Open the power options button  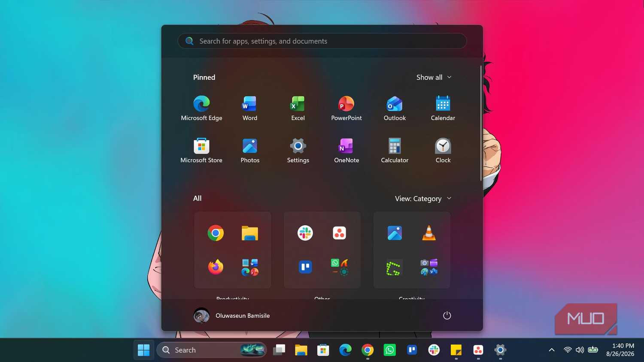pyautogui.click(x=447, y=315)
